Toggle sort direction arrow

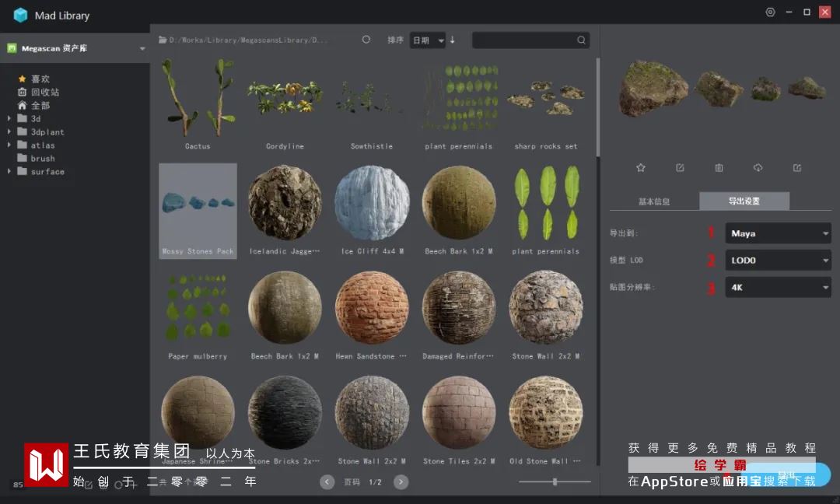pos(453,40)
